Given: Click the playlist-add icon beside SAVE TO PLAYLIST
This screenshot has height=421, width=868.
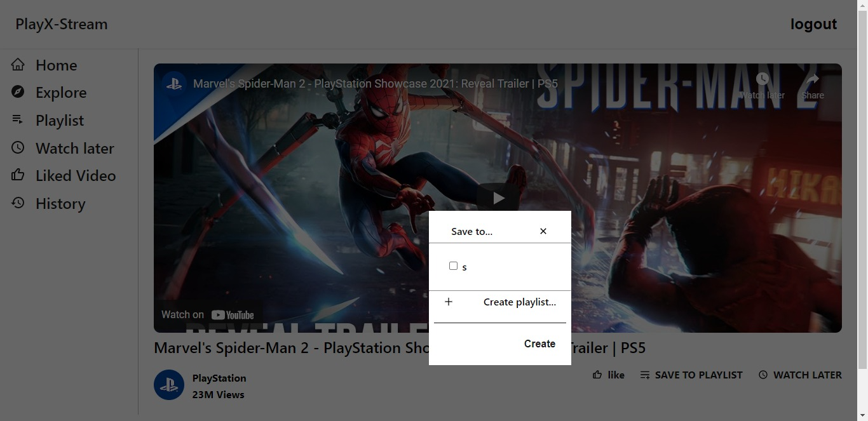Looking at the screenshot, I should pyautogui.click(x=645, y=375).
